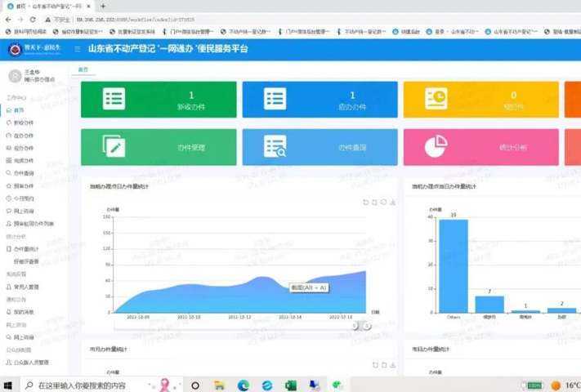This screenshot has height=392, width=581.
Task: Open the 首页 item in the sidebar
Action: [x=19, y=110]
